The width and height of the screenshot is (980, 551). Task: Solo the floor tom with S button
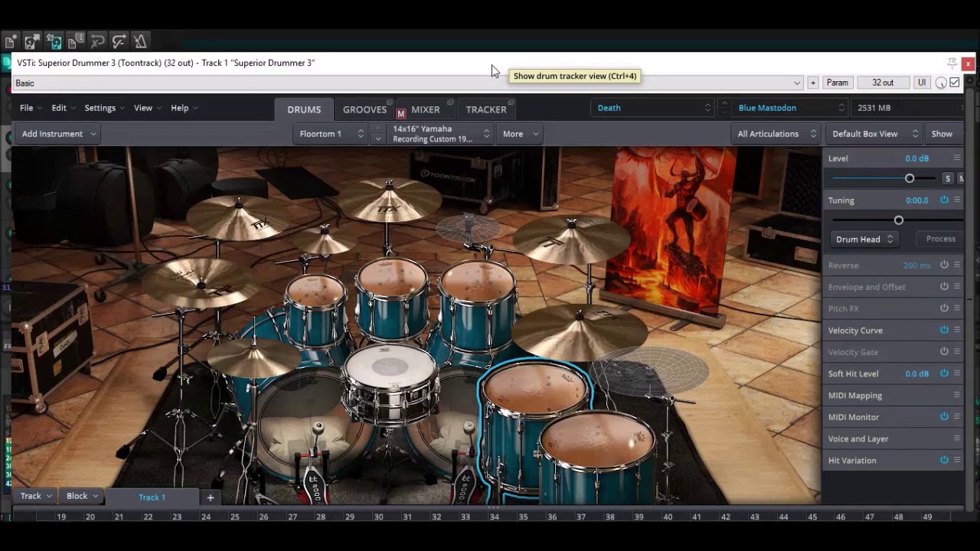[948, 178]
